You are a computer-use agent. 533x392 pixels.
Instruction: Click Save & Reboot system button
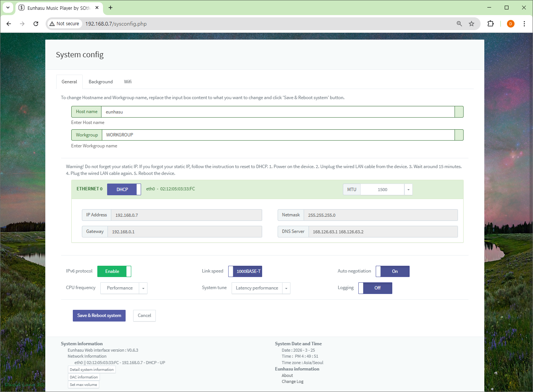tap(99, 315)
